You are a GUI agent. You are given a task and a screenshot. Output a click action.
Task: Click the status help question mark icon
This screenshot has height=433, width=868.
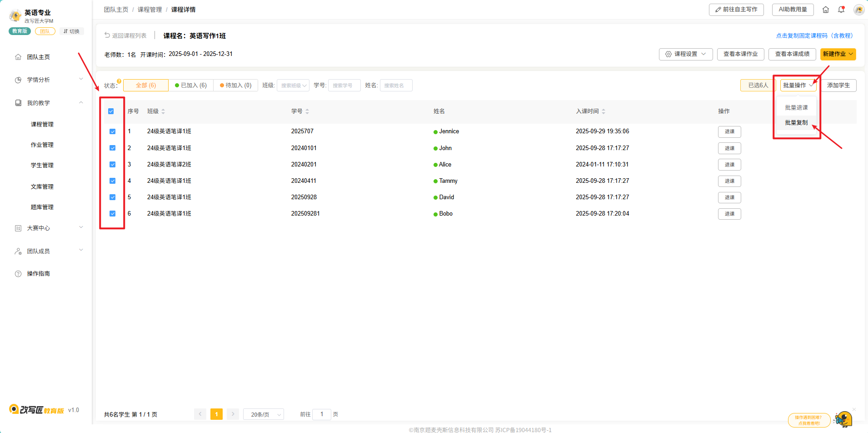119,81
